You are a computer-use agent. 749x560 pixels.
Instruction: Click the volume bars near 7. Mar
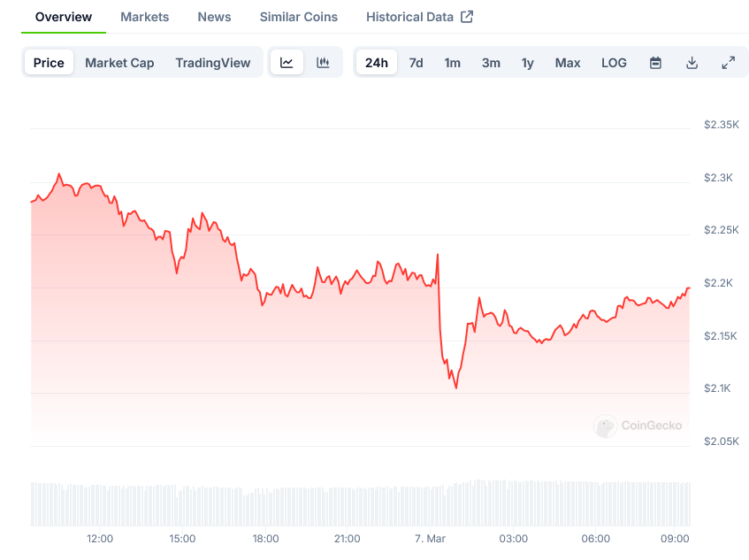431,504
